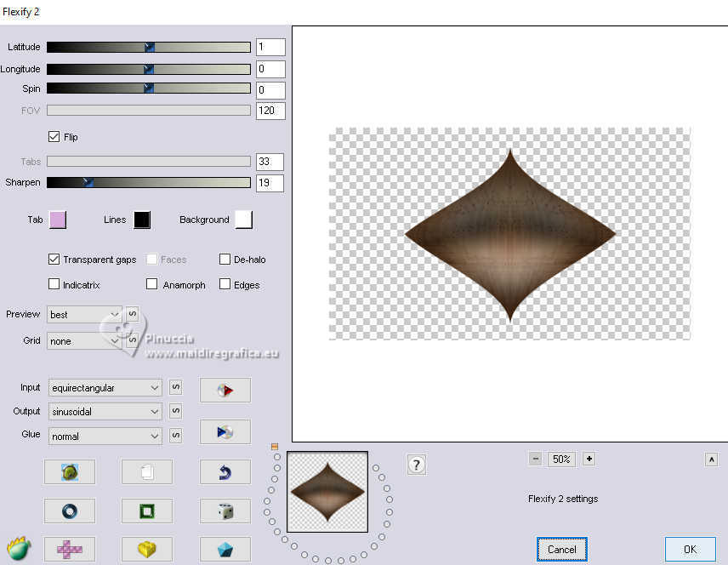728x565 pixels.
Task: Click the up caret button at right
Action: tap(711, 459)
